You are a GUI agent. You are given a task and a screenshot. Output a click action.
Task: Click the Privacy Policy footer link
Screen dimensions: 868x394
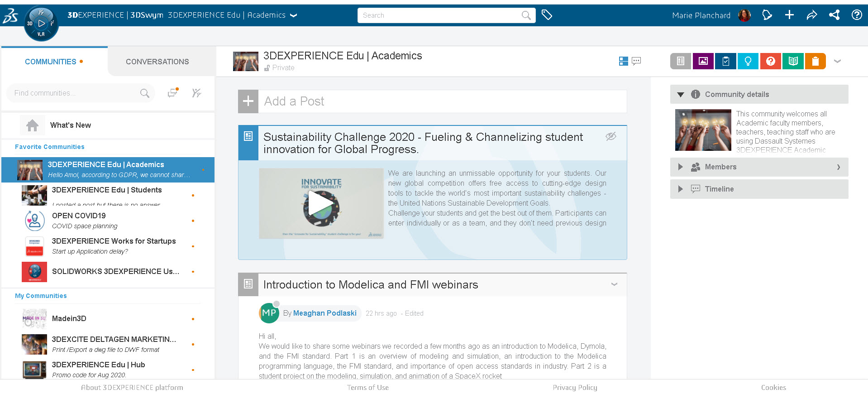(x=575, y=387)
